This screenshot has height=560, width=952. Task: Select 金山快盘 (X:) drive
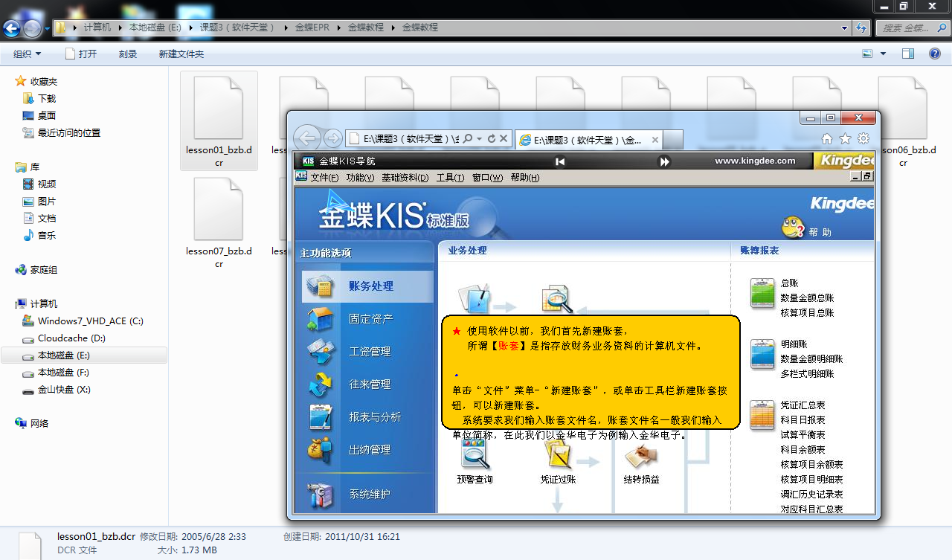click(x=57, y=390)
